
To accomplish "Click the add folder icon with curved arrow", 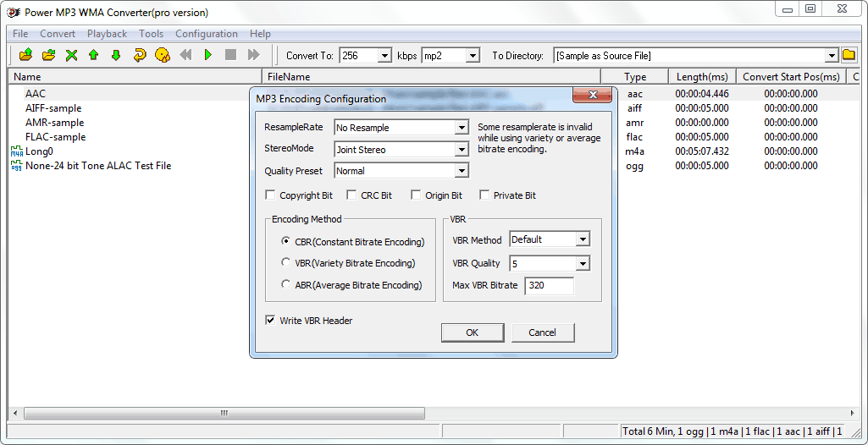I will (49, 55).
